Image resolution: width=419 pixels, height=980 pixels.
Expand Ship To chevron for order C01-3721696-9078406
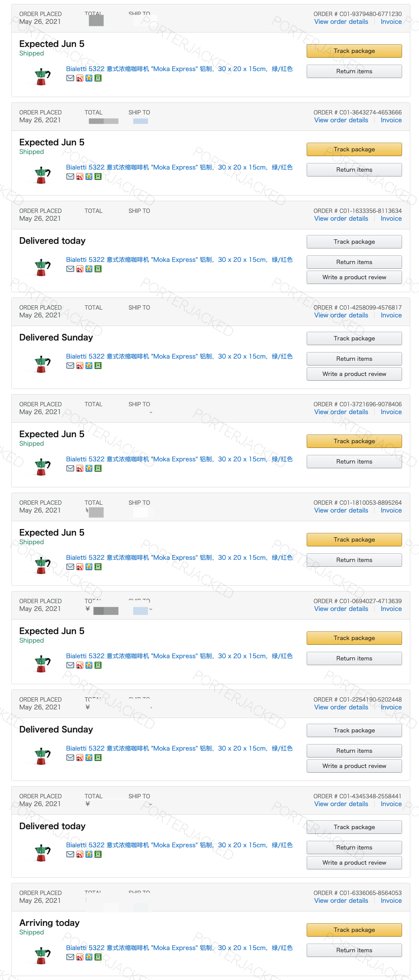[151, 412]
